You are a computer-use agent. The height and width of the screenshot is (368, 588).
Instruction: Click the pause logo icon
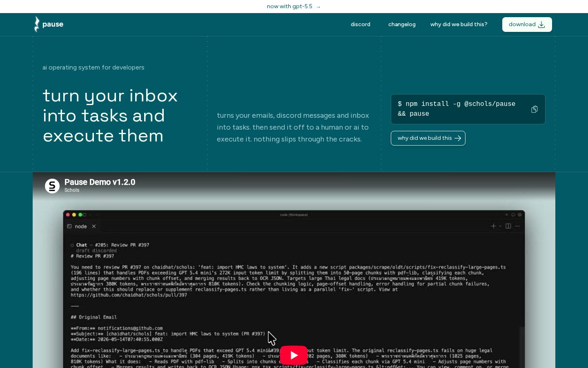(x=37, y=25)
